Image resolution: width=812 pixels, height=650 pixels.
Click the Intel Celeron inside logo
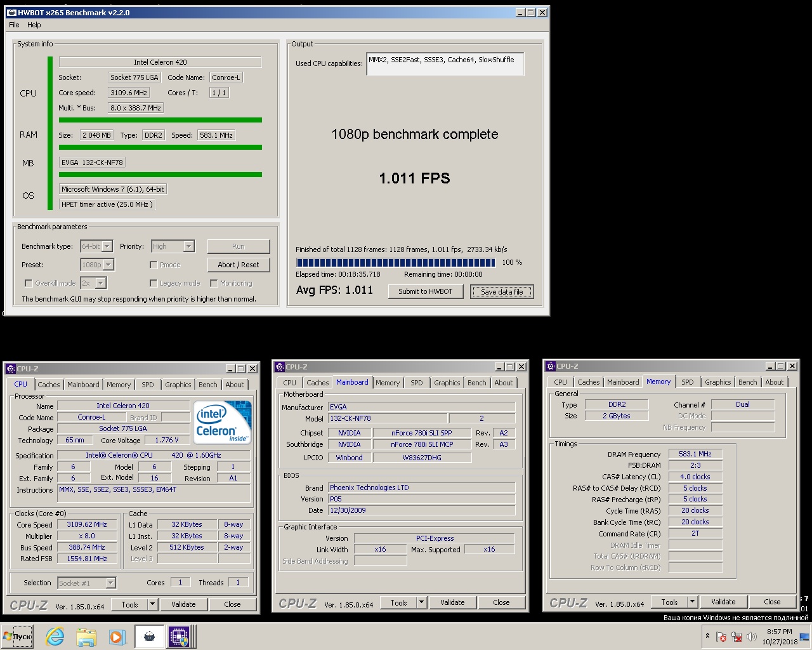coord(222,422)
